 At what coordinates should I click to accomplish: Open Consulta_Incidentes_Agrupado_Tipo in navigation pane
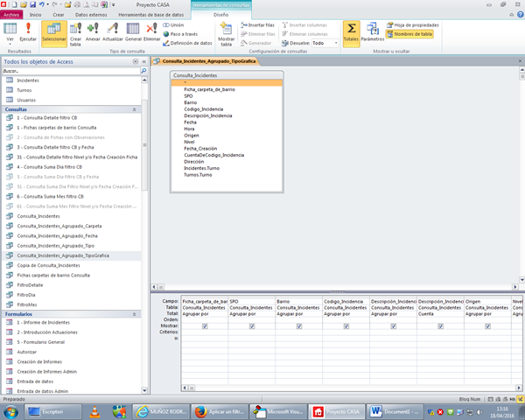pos(57,245)
